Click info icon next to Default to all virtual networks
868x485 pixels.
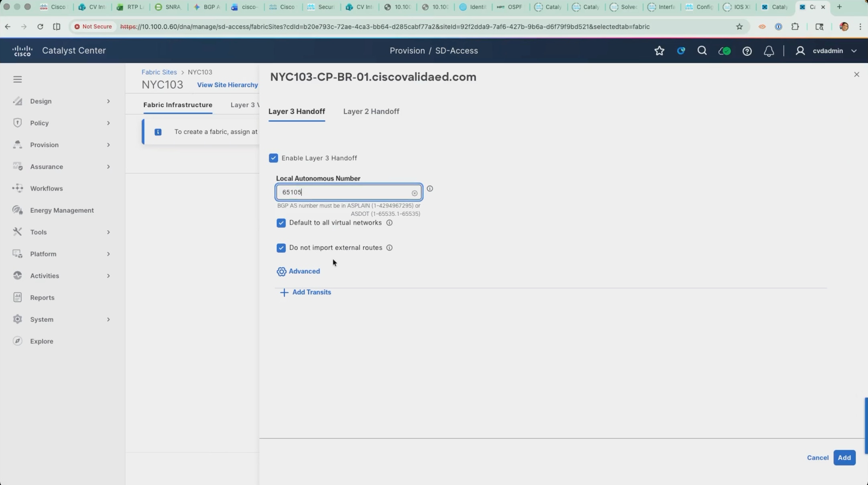(x=389, y=223)
